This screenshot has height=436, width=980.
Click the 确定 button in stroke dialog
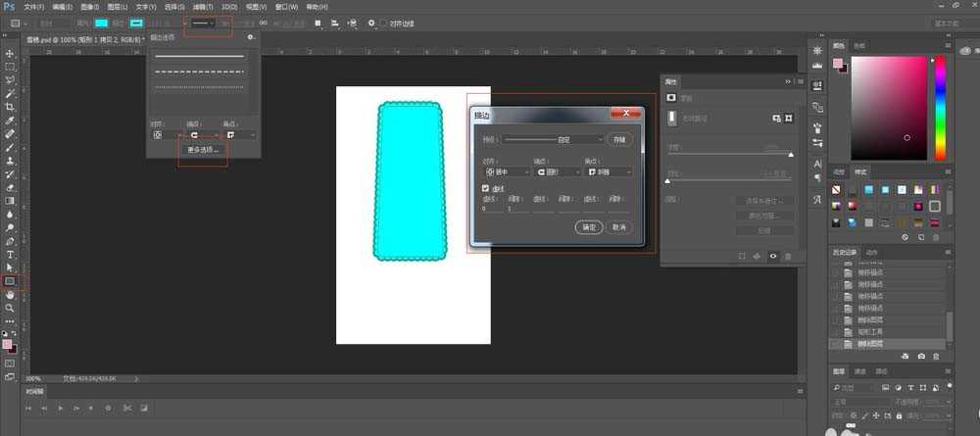coord(588,226)
